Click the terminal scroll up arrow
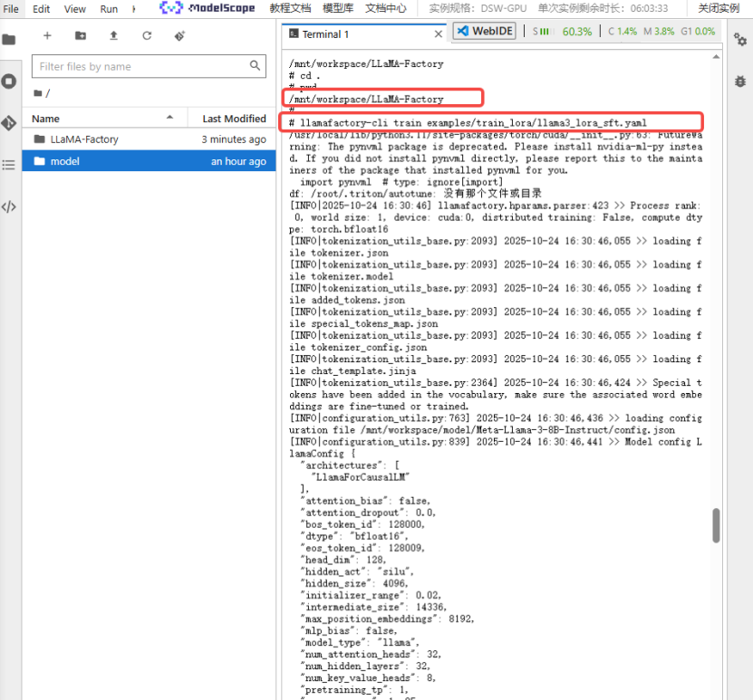This screenshot has height=700, width=753. (716, 57)
